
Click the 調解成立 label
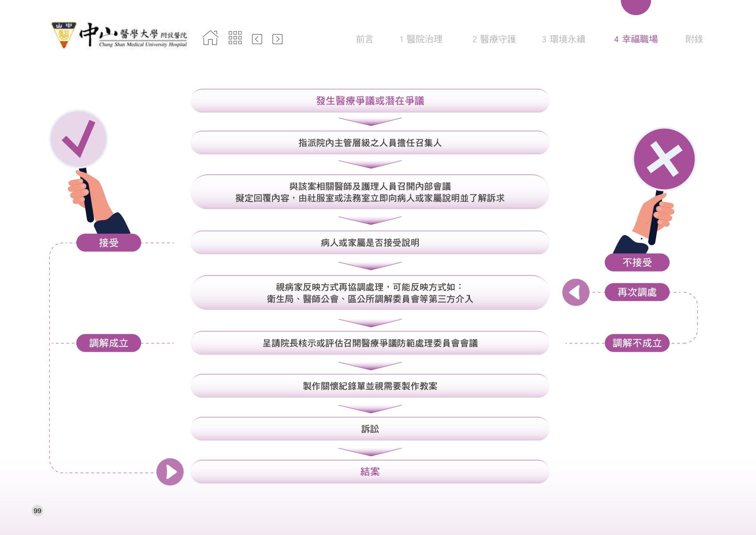coord(109,343)
